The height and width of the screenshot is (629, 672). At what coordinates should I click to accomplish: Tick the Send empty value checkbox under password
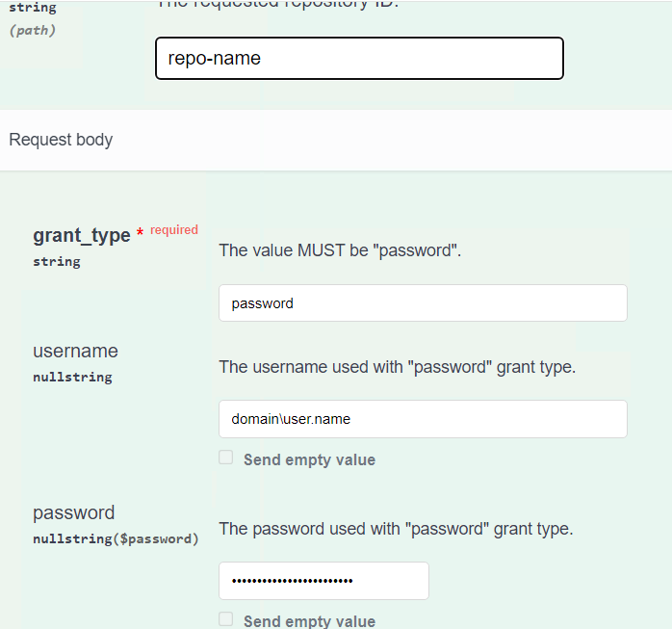coord(226,618)
